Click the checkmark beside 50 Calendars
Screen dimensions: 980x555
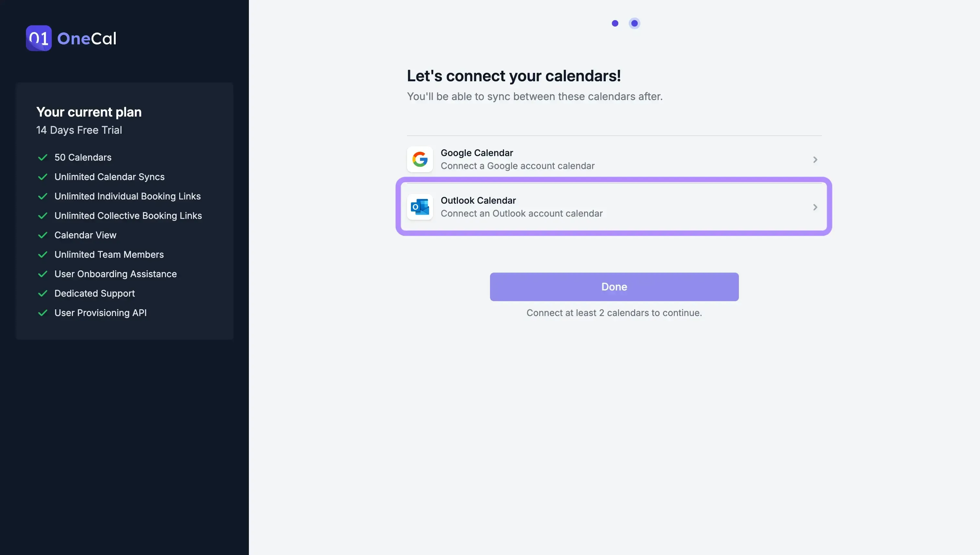[43, 157]
